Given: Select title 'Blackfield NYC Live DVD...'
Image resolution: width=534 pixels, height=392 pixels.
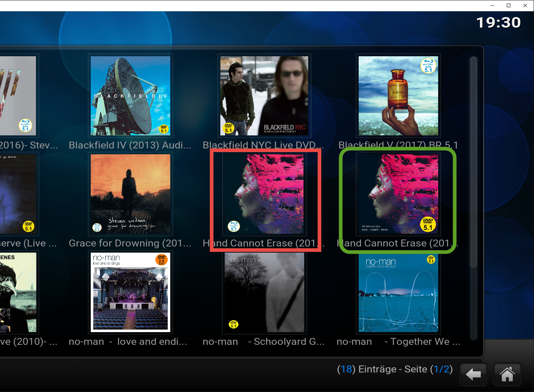Looking at the screenshot, I should coord(264,145).
